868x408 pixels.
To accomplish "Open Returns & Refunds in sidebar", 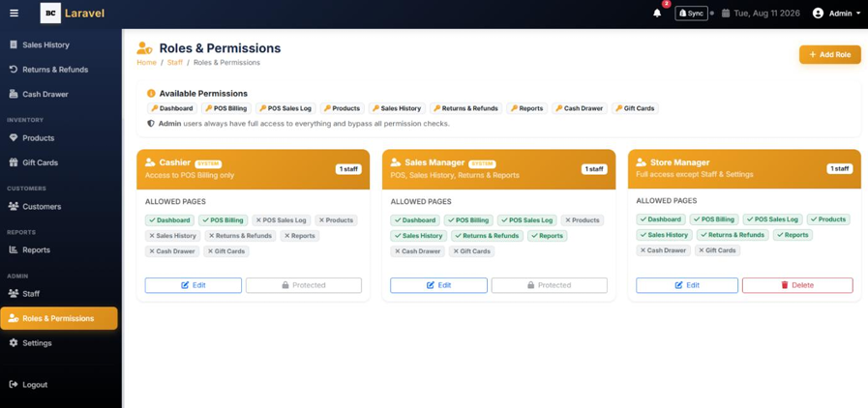I will [x=61, y=70].
